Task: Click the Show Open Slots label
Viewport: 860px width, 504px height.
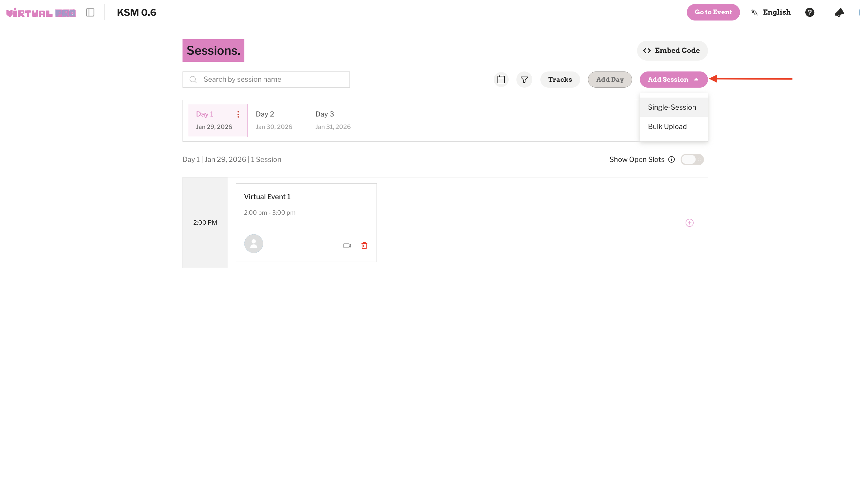Action: click(636, 160)
